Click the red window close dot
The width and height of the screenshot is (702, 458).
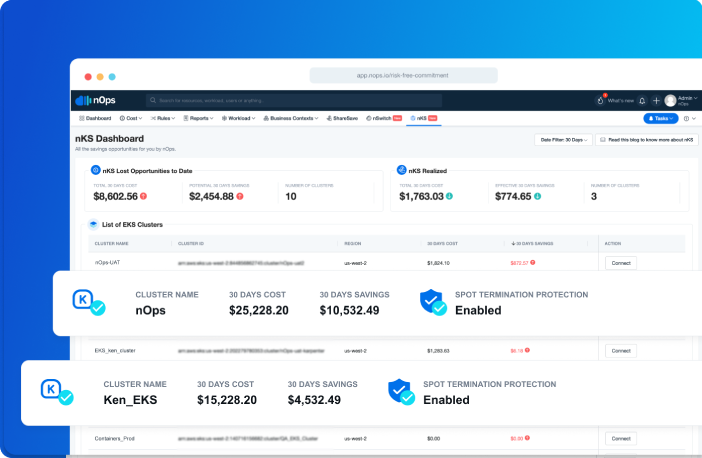pos(88,77)
